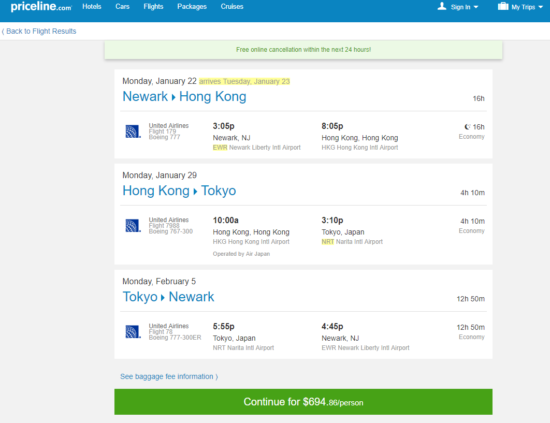Click United Airlines logo for Flight 78
550x423 pixels.
(133, 332)
